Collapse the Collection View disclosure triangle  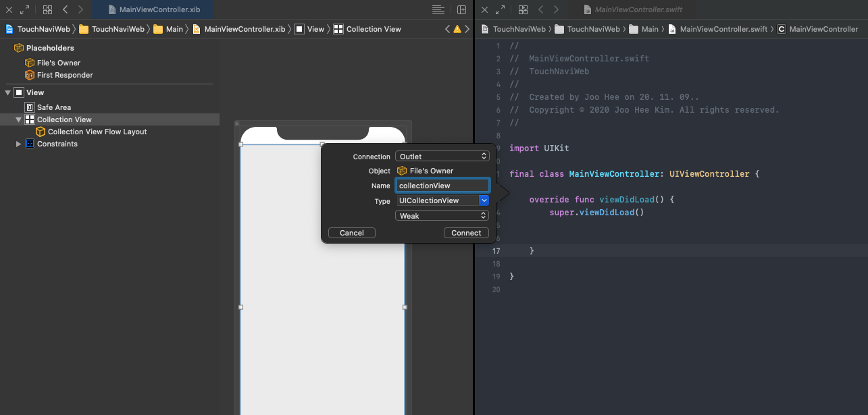pos(19,119)
